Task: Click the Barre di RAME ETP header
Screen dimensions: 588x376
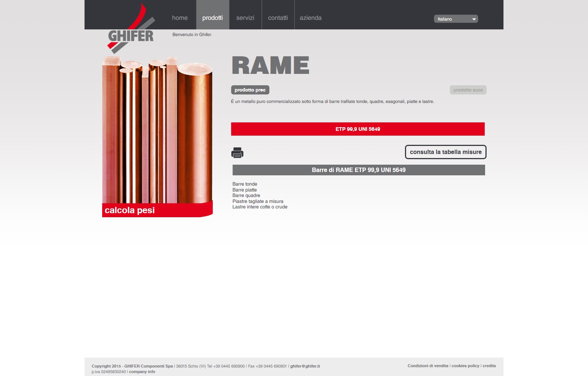Action: click(x=359, y=170)
